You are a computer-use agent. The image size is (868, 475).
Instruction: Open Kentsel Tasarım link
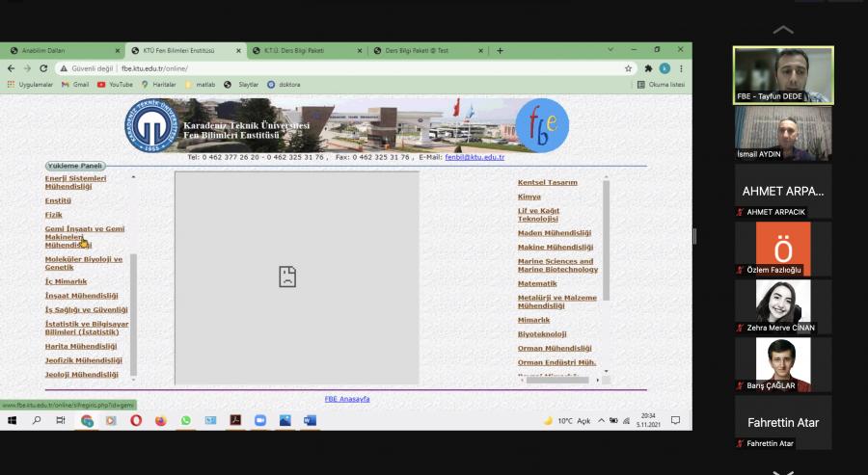coord(548,182)
